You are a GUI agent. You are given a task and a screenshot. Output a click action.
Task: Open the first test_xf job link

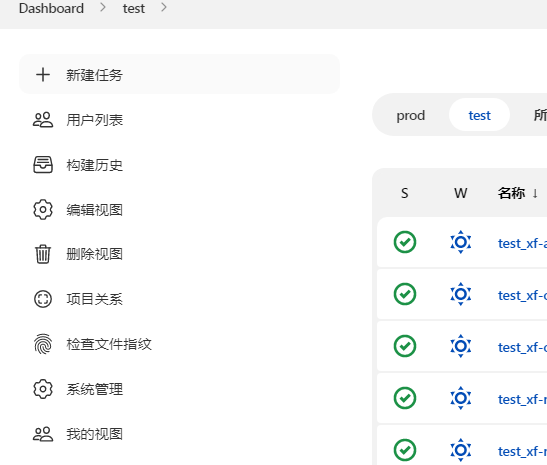tap(522, 243)
